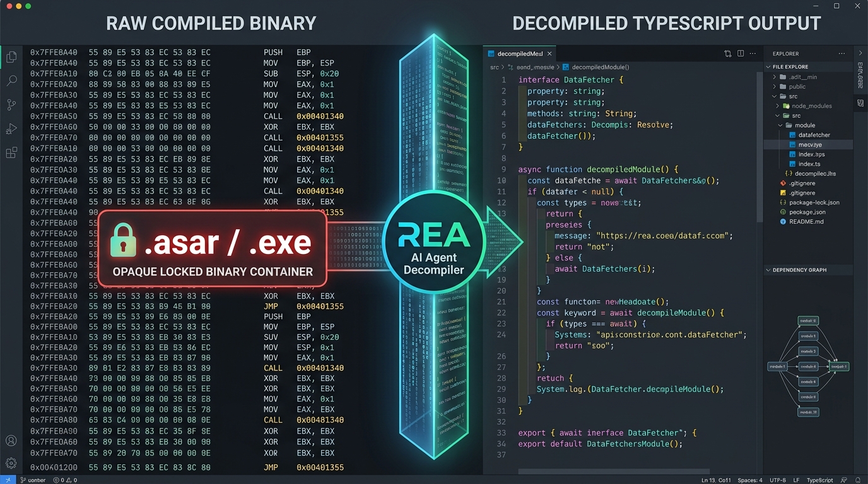
Task: Click the interface DataFetcher declaration
Action: click(571, 80)
